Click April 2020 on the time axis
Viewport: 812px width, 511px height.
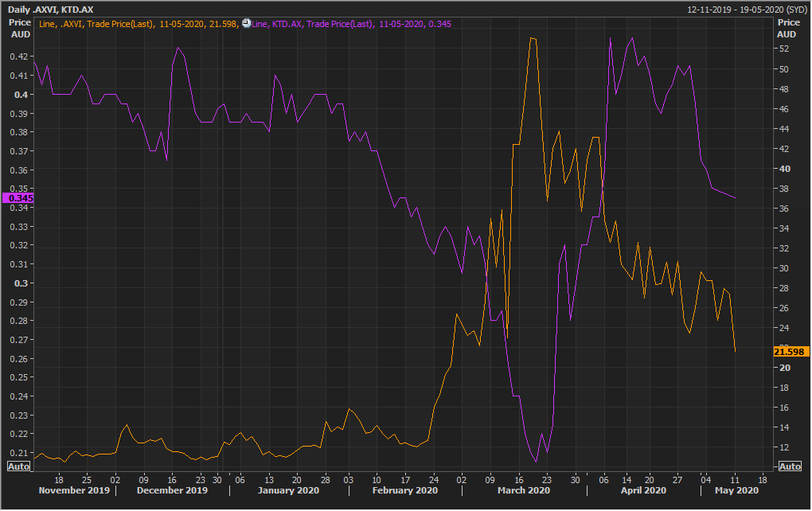[x=643, y=490]
